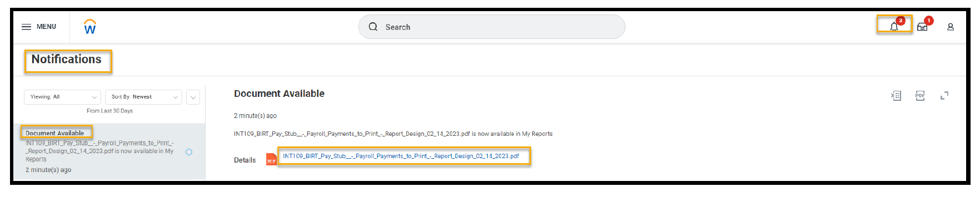Viewport: 980px width, 201px height.
Task: Toggle the unread circle on notification
Action: point(189,152)
